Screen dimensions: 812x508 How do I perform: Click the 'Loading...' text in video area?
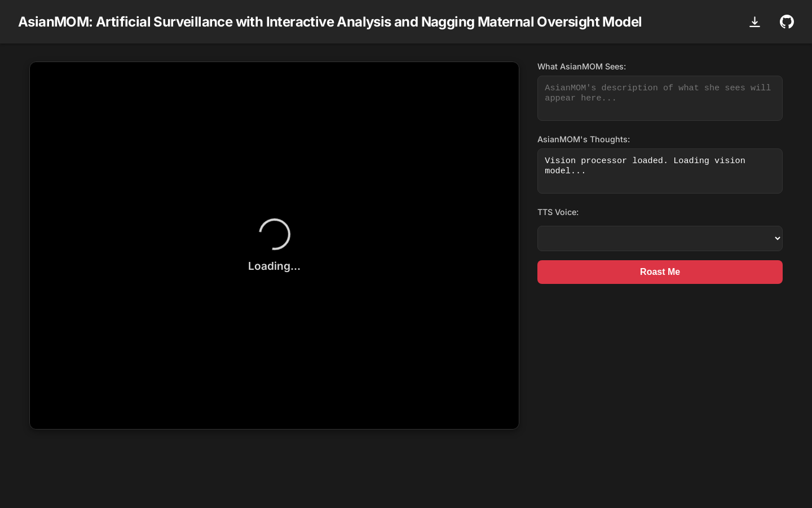point(274,266)
